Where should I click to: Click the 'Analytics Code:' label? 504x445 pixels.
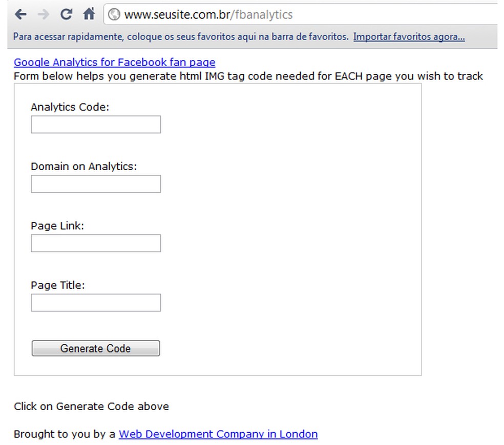(x=67, y=107)
